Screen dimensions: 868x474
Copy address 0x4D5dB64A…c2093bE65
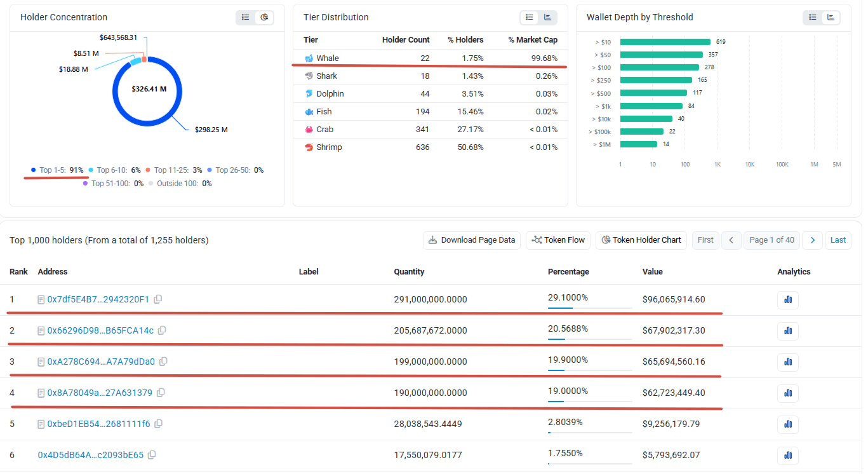pyautogui.click(x=152, y=455)
